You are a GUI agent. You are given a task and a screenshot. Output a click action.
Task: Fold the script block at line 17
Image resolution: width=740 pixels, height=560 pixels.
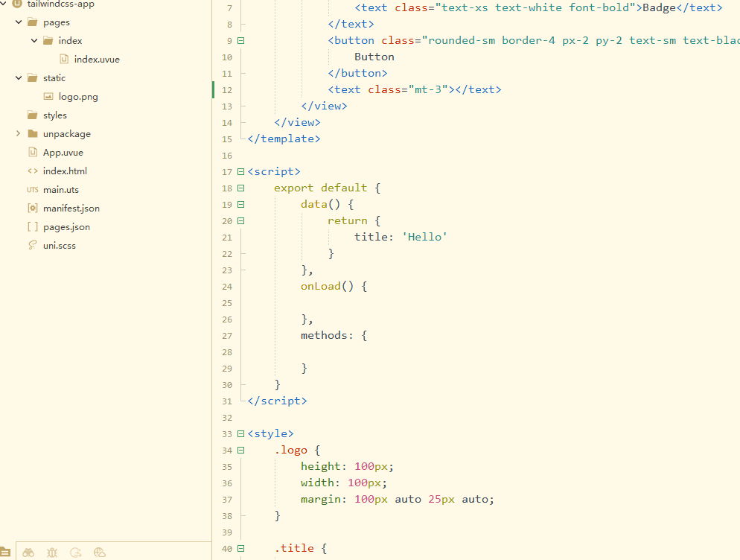[x=240, y=172]
